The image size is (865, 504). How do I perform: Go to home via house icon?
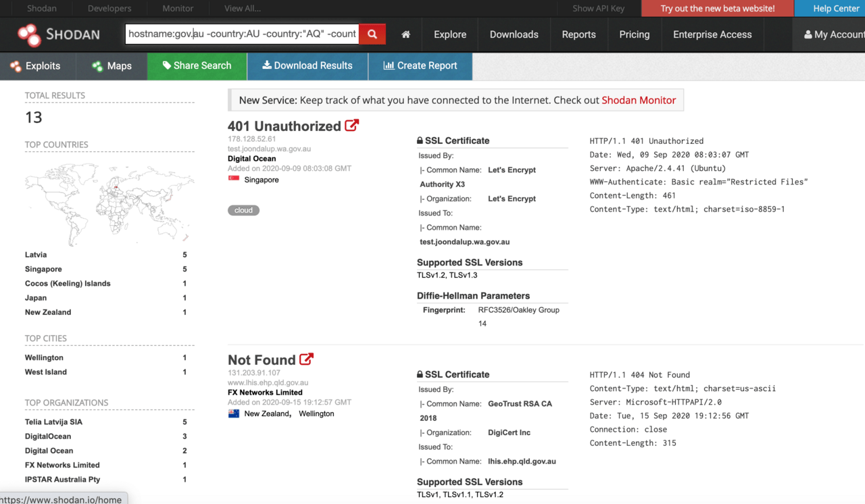pos(405,34)
